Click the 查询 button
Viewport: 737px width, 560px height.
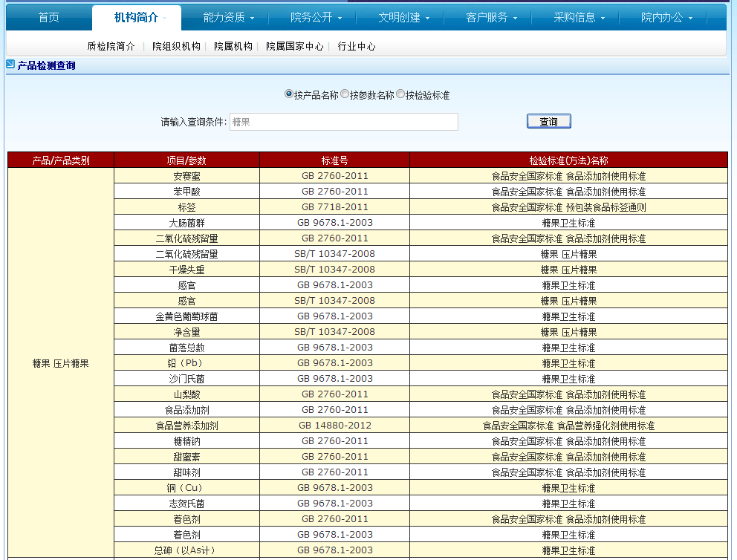(548, 121)
